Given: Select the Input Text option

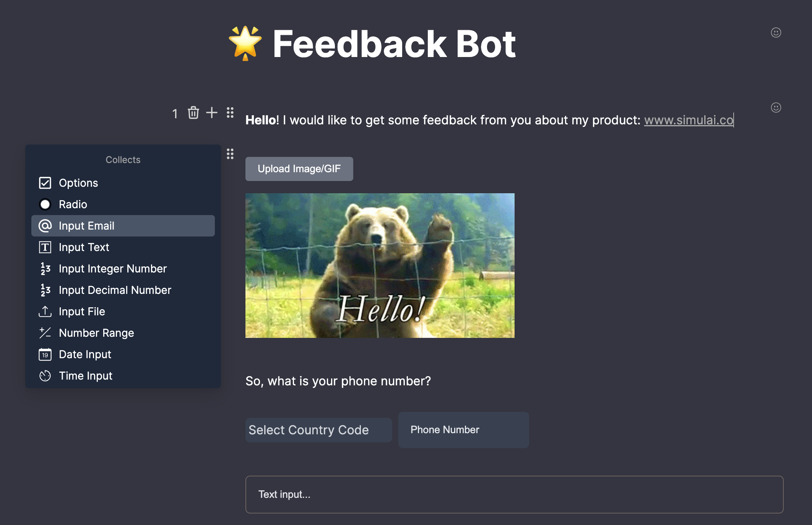Looking at the screenshot, I should coord(84,247).
